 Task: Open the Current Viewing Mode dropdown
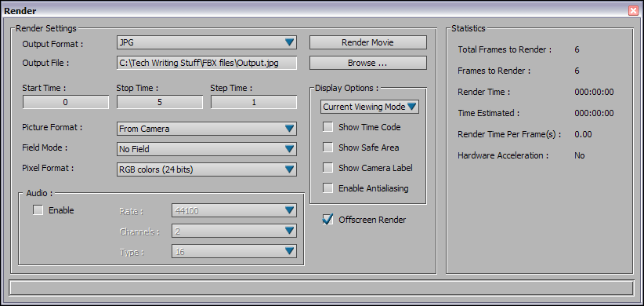coord(370,107)
